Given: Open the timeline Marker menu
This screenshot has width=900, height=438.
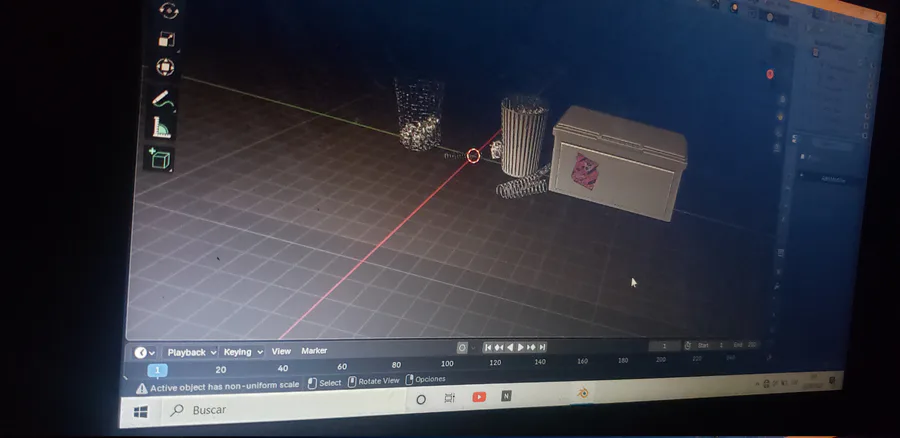Looking at the screenshot, I should click(314, 351).
